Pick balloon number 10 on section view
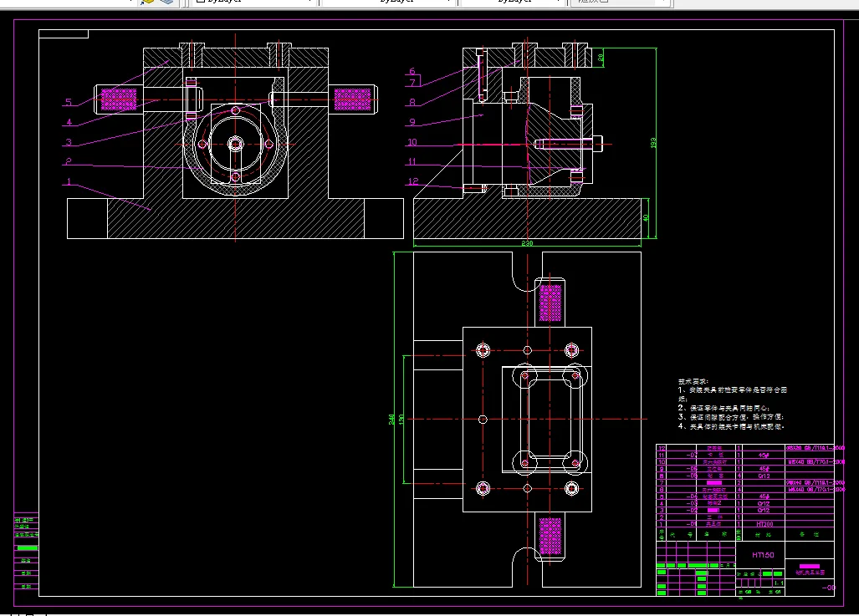The height and width of the screenshot is (616, 859). click(x=412, y=142)
